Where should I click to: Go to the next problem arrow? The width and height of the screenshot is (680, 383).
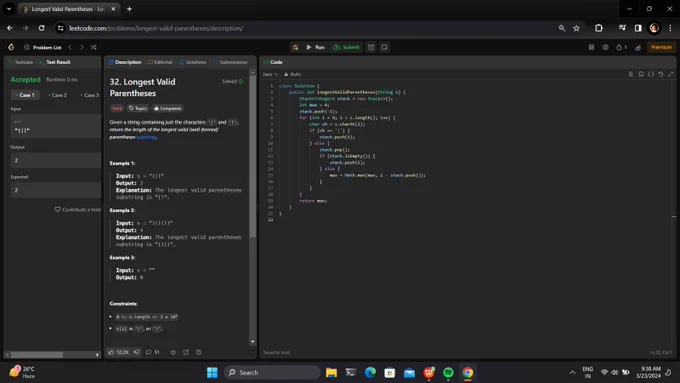click(82, 47)
